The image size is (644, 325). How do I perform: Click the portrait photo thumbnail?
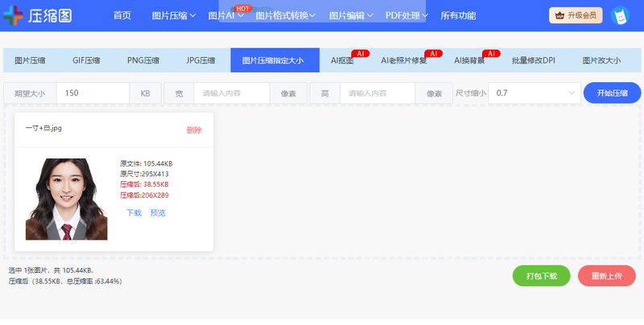pos(67,198)
